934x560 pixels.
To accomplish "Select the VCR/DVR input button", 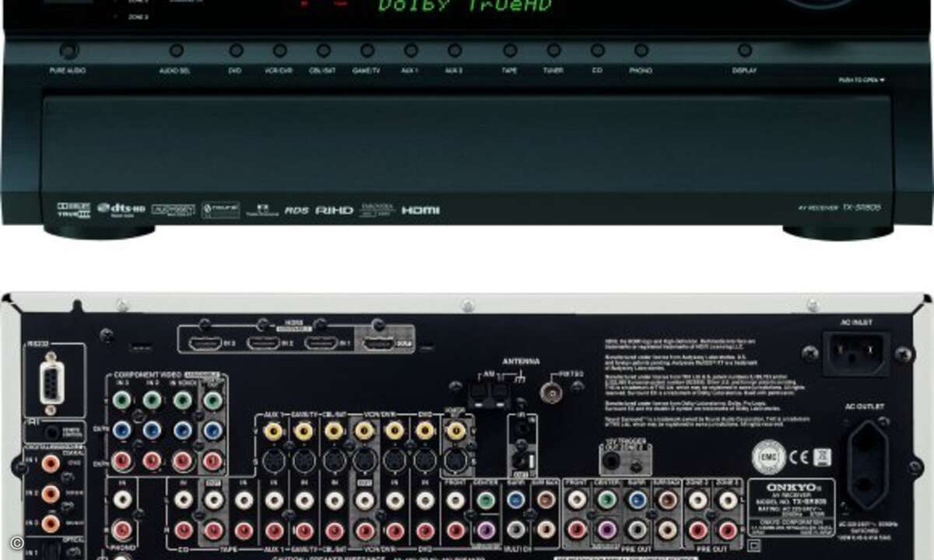I will click(279, 51).
